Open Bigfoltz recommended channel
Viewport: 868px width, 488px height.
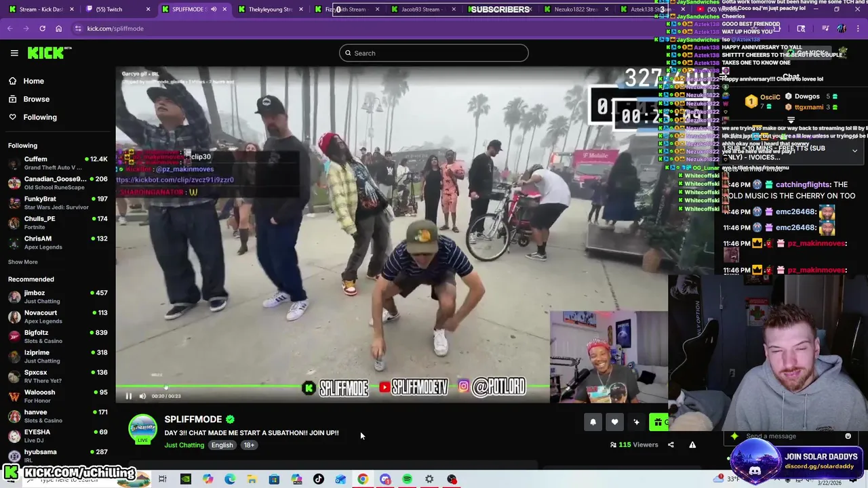tap(57, 337)
